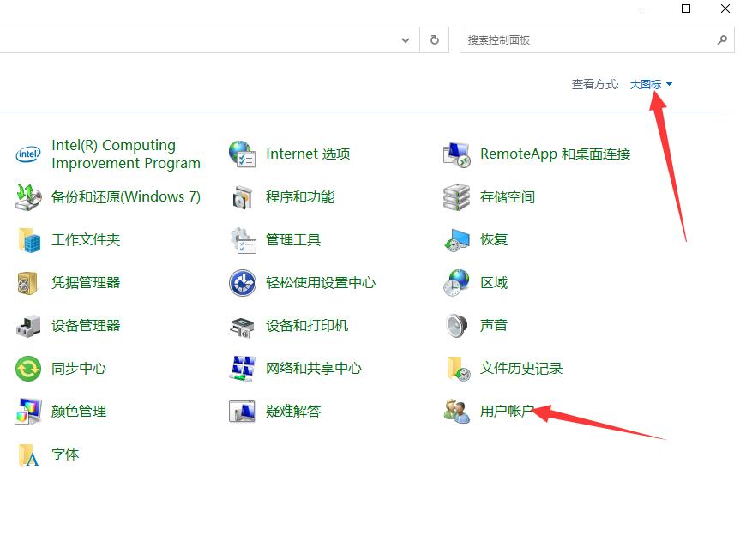The width and height of the screenshot is (740, 560).
Task: Click the 搜索控制面板 search field
Action: [585, 40]
